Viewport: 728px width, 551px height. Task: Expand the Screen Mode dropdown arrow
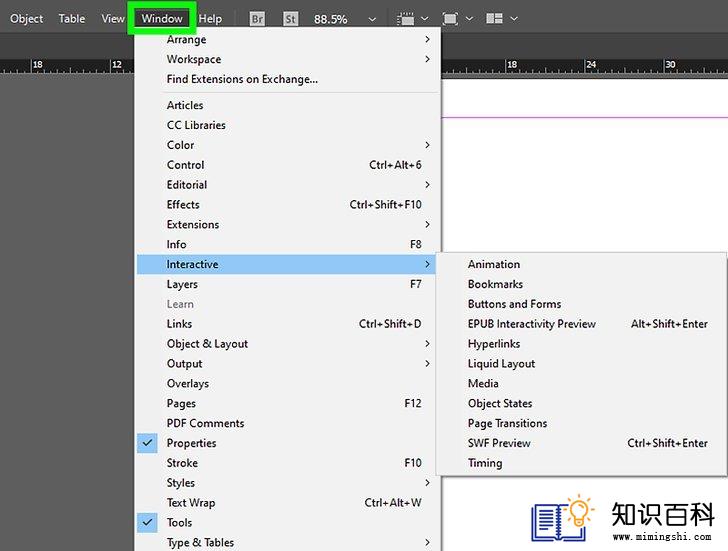coord(469,19)
